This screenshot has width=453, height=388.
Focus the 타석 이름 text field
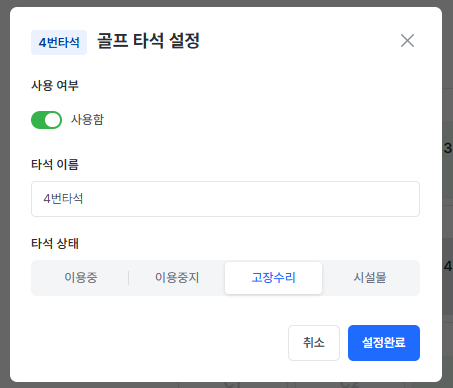pyautogui.click(x=225, y=199)
